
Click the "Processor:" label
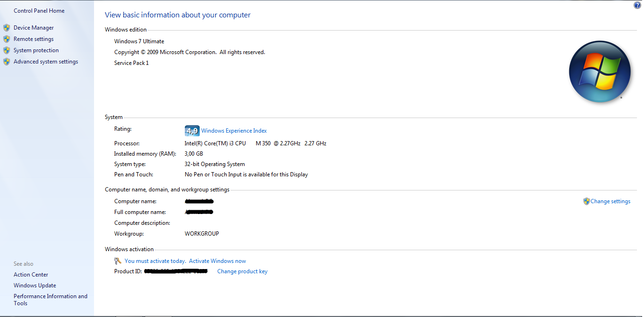[127, 143]
